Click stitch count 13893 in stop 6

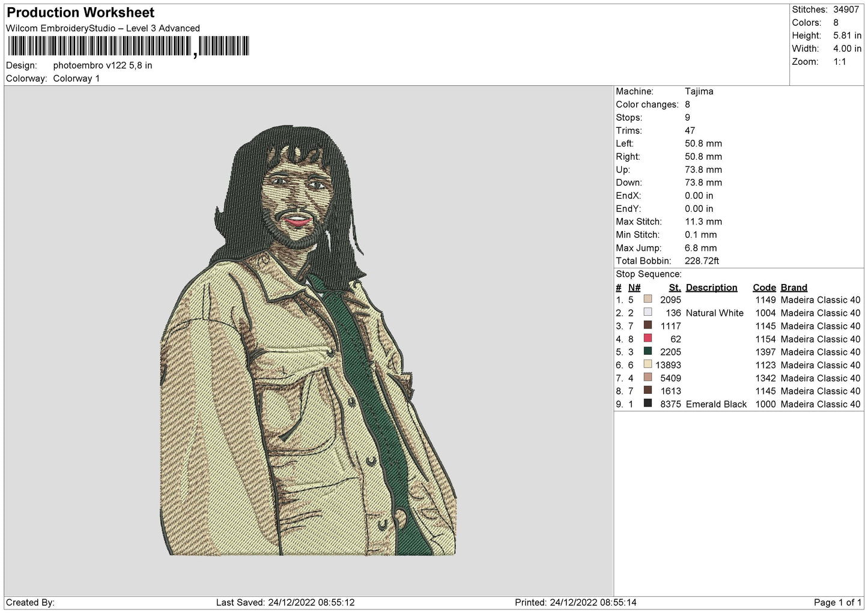tap(668, 366)
